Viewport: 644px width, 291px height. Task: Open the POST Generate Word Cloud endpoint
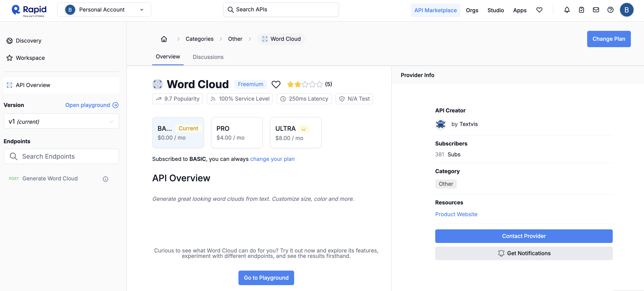pos(50,178)
